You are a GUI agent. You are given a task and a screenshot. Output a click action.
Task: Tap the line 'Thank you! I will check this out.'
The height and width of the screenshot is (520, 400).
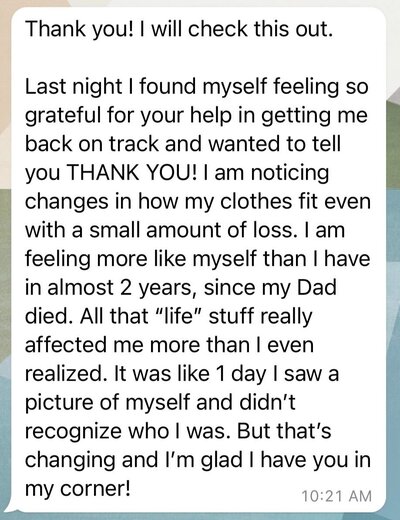pyautogui.click(x=179, y=29)
